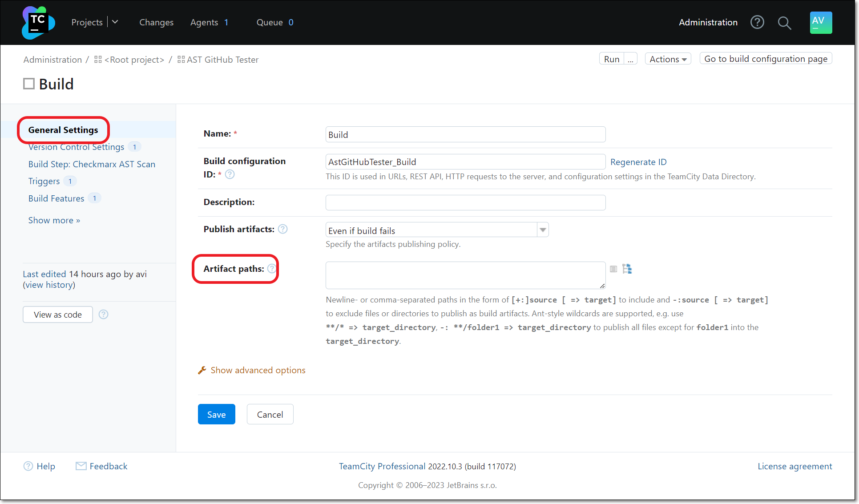Click the Help circle icon in footer

point(28,466)
